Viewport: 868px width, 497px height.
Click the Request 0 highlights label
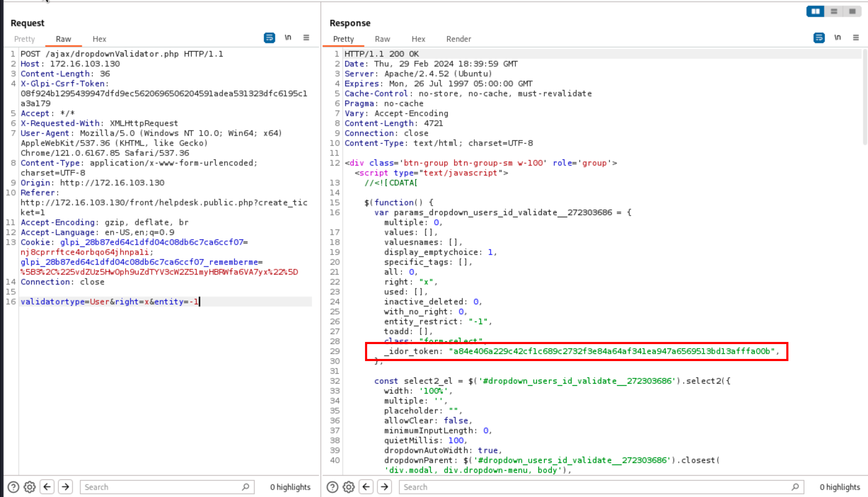[290, 487]
